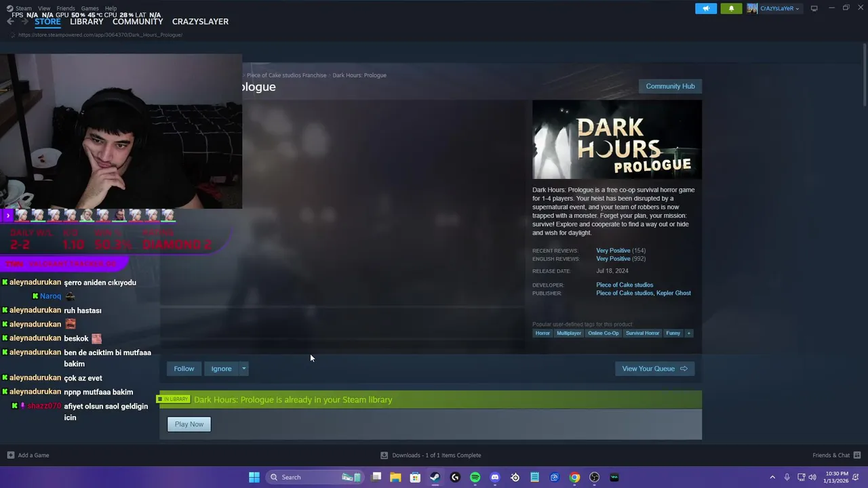Open Spotify from taskbar
The width and height of the screenshot is (868, 488).
point(475,477)
